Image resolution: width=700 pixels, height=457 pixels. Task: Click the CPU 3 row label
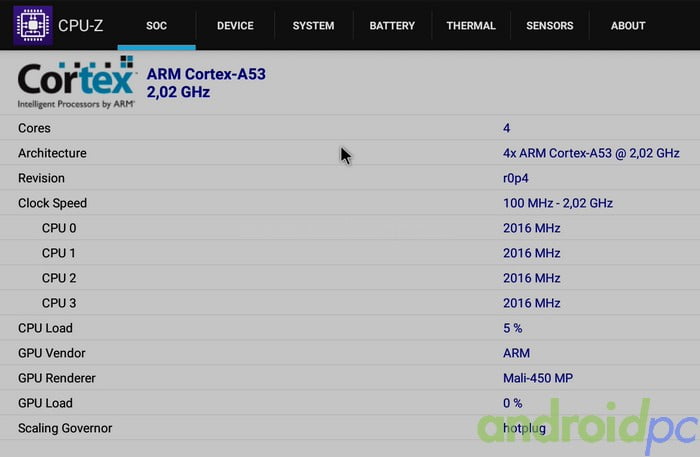[x=59, y=303]
